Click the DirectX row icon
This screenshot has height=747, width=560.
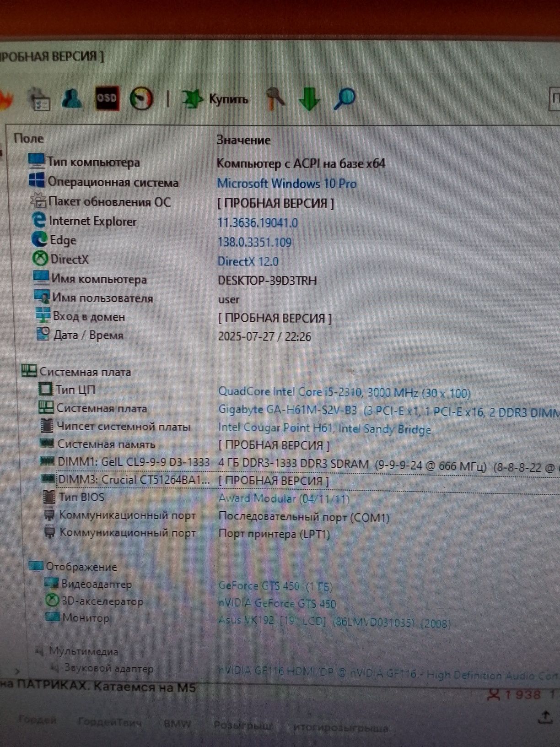pyautogui.click(x=41, y=259)
